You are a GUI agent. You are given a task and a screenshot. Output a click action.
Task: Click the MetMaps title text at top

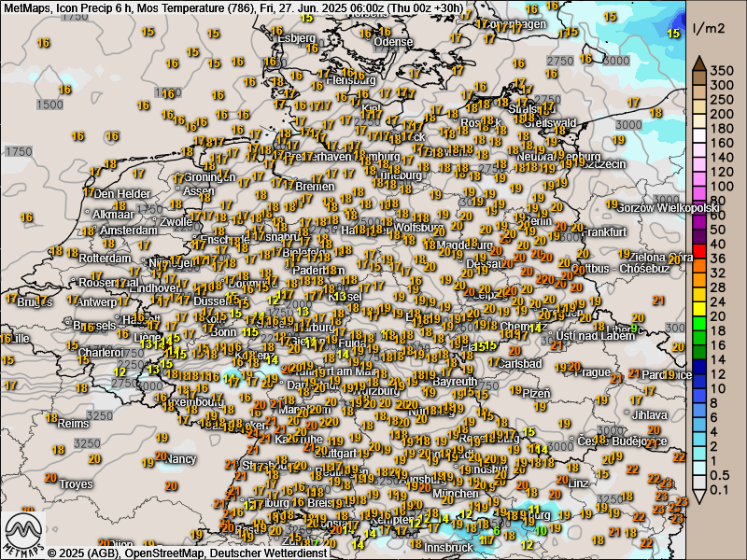(26, 7)
